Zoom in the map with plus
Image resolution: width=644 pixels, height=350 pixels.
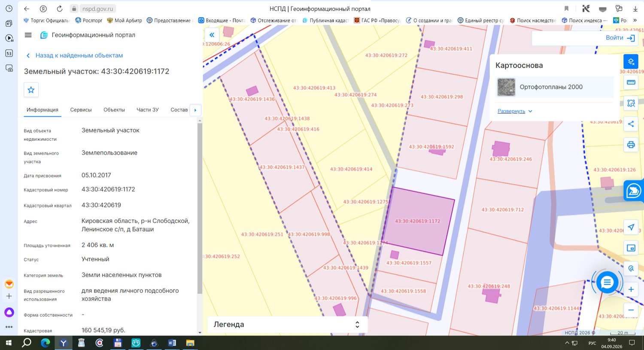(631, 289)
